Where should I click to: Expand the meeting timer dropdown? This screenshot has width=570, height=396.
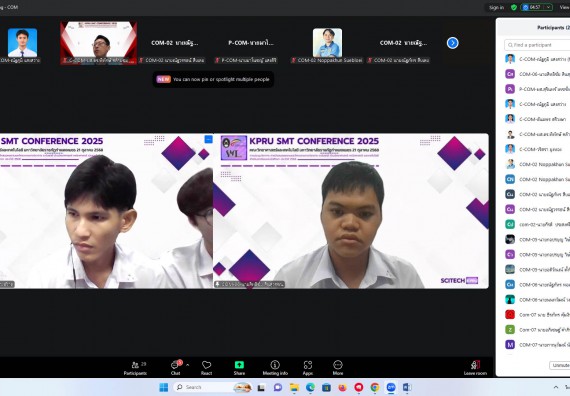(548, 7)
